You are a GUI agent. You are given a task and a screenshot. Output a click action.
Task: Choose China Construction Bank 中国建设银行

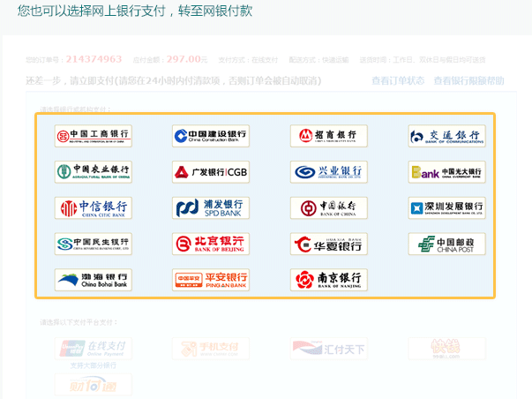(211, 136)
